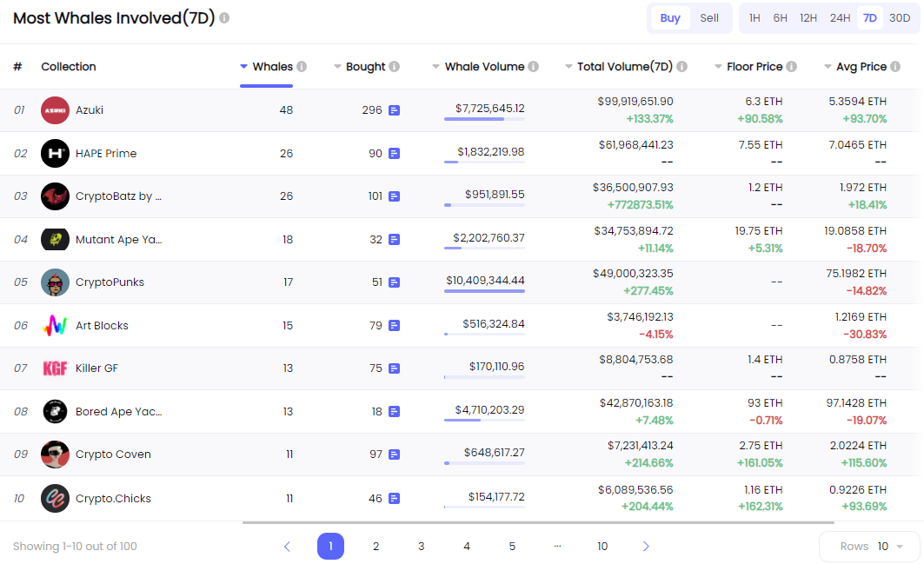Click info icon next to Whales column
This screenshot has height=564, width=924.
tap(302, 67)
